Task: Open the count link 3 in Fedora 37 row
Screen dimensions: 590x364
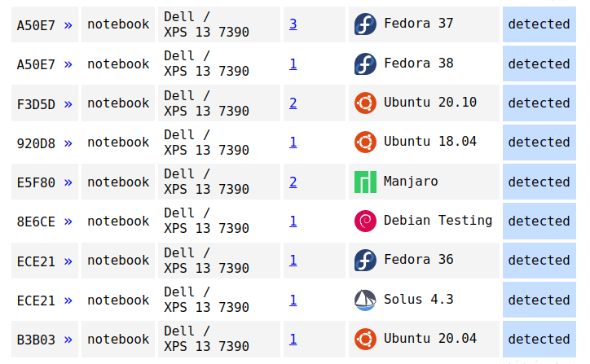Action: (x=293, y=24)
